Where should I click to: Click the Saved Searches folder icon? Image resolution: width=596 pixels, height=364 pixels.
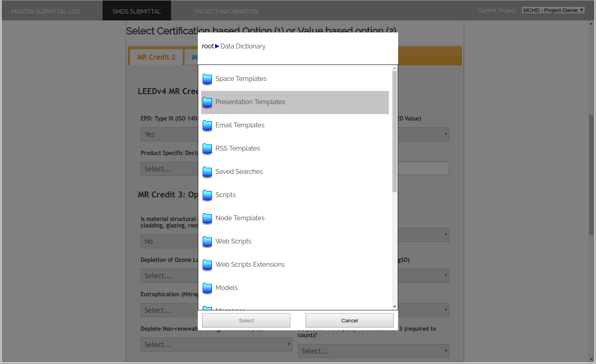click(207, 172)
